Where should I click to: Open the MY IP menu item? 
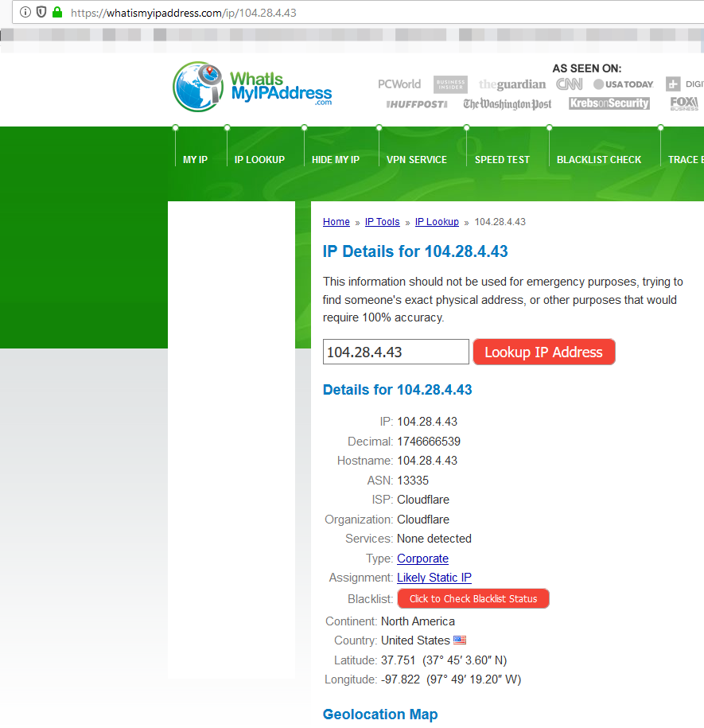click(x=195, y=160)
